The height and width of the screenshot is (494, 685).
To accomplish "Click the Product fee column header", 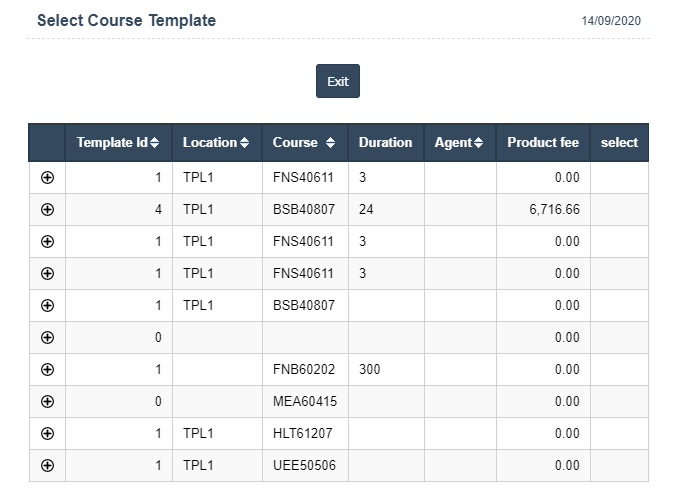I will coord(542,142).
